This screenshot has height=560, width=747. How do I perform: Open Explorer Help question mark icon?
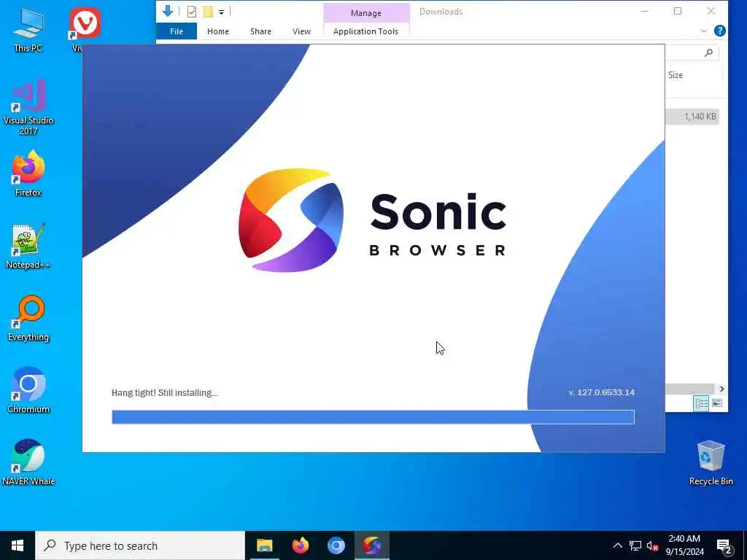click(x=720, y=31)
